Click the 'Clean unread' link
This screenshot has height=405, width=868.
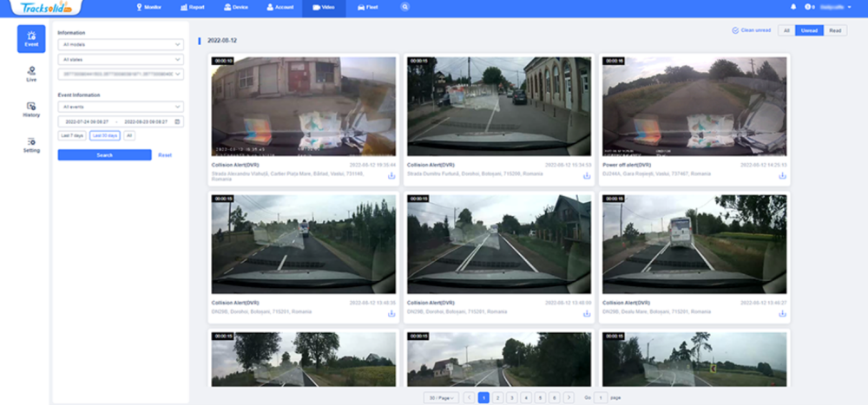click(x=752, y=30)
